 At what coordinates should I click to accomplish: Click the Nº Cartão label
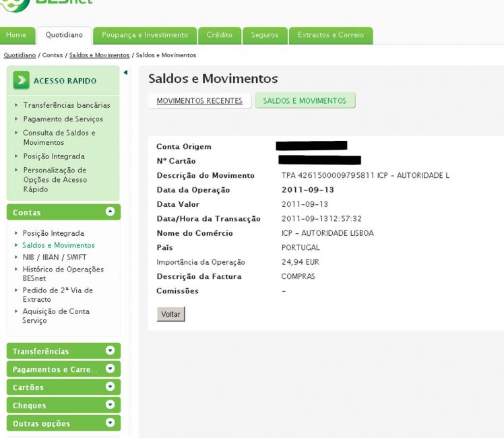(x=176, y=161)
